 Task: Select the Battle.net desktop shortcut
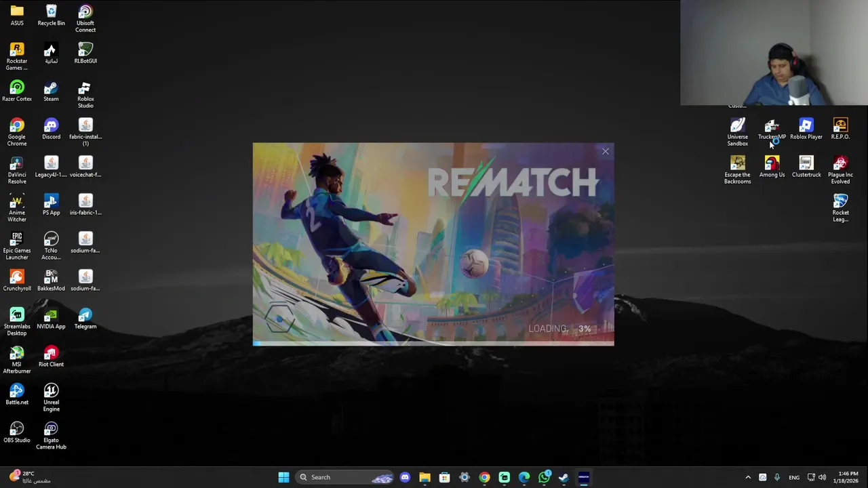coord(17,394)
